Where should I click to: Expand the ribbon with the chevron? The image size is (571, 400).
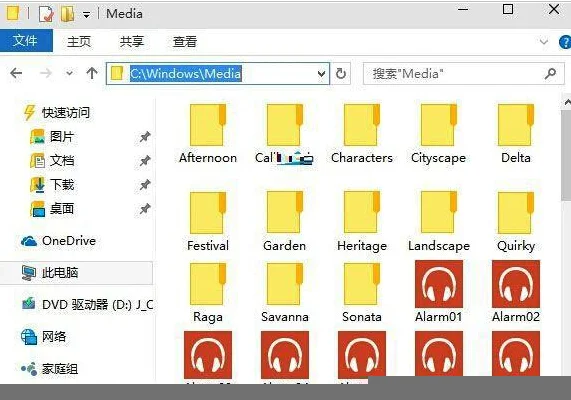[544, 42]
